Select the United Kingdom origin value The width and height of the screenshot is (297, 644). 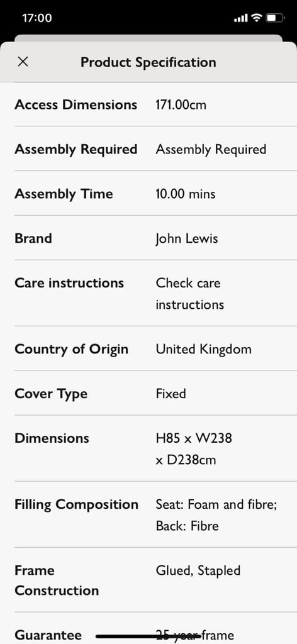coord(203,349)
